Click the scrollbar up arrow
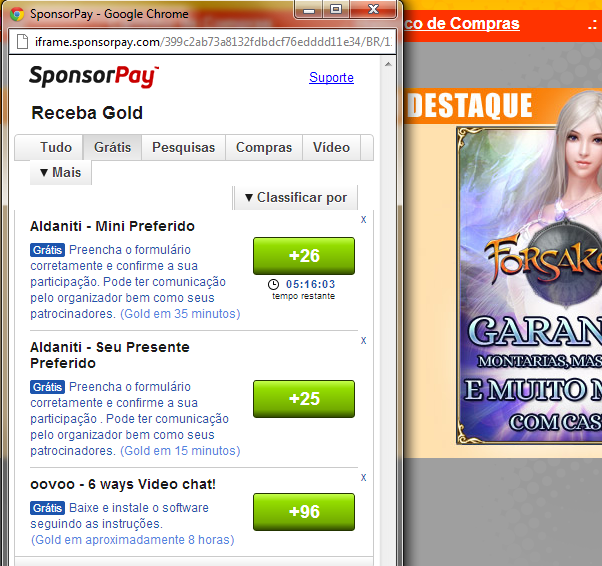 pos(388,64)
